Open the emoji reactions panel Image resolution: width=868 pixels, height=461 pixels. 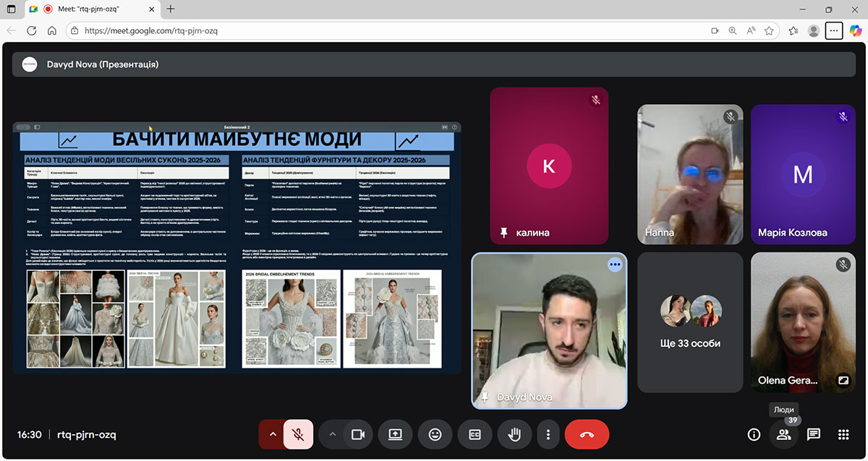pyautogui.click(x=435, y=434)
